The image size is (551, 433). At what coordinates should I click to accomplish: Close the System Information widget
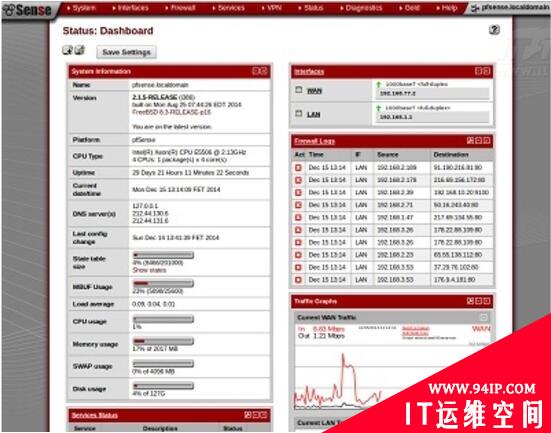point(264,71)
